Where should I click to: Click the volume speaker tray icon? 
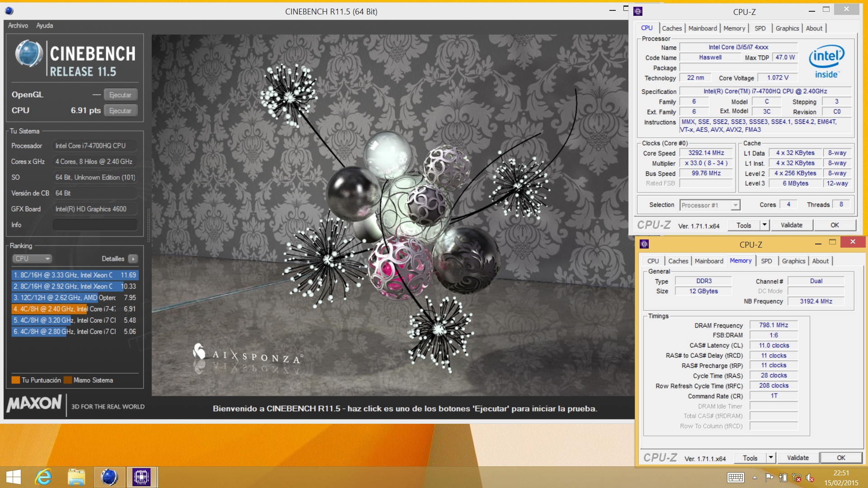click(810, 477)
